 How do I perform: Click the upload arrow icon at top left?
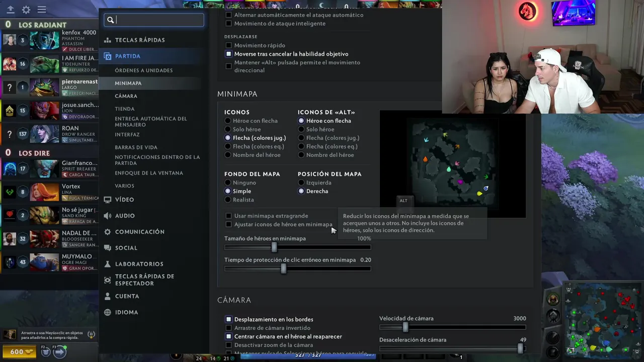click(x=10, y=10)
